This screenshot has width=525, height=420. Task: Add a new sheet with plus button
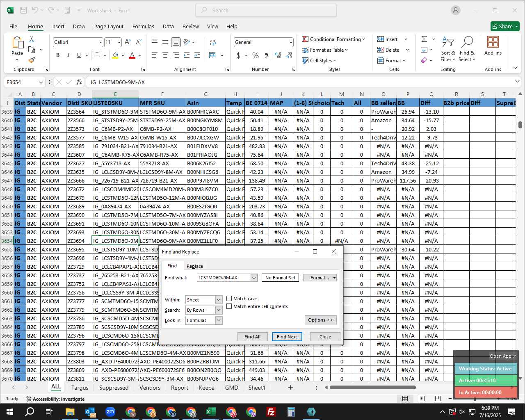[x=290, y=388]
